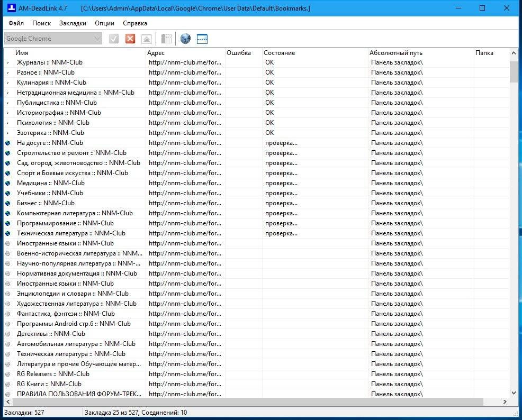Click the status icon beside Психология :: NNM-Club
The height and width of the screenshot is (420, 522).
[7, 123]
